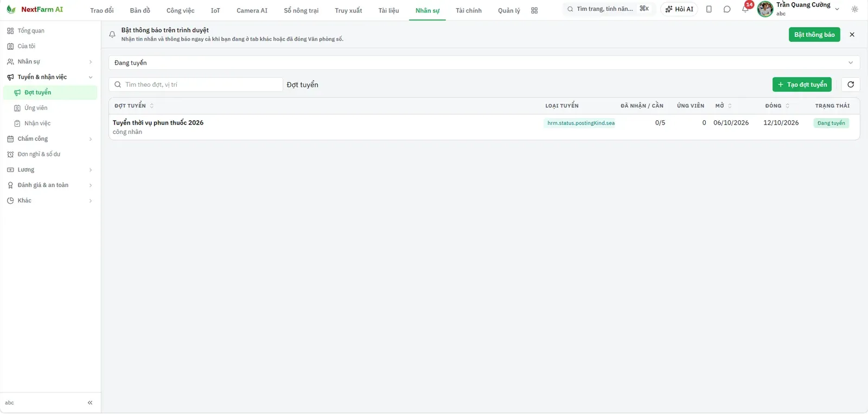Open Tổng quan in the sidebar
This screenshot has width=868, height=414.
click(x=50, y=31)
